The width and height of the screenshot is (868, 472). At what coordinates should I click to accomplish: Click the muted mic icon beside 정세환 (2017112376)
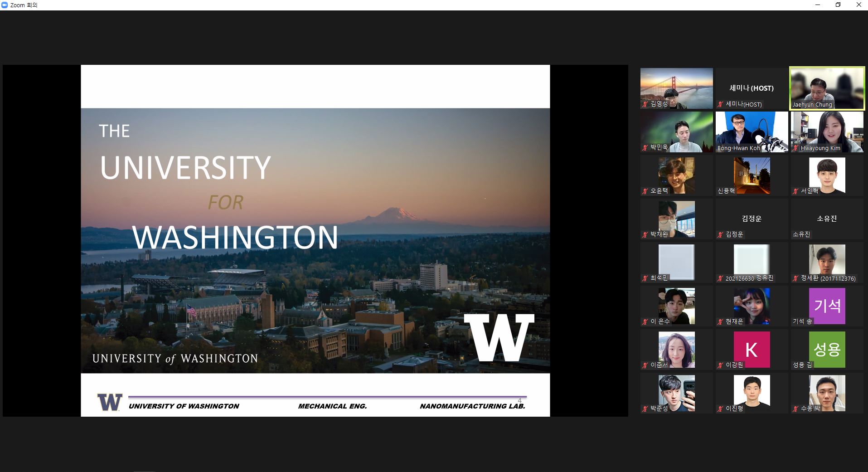[x=795, y=278]
